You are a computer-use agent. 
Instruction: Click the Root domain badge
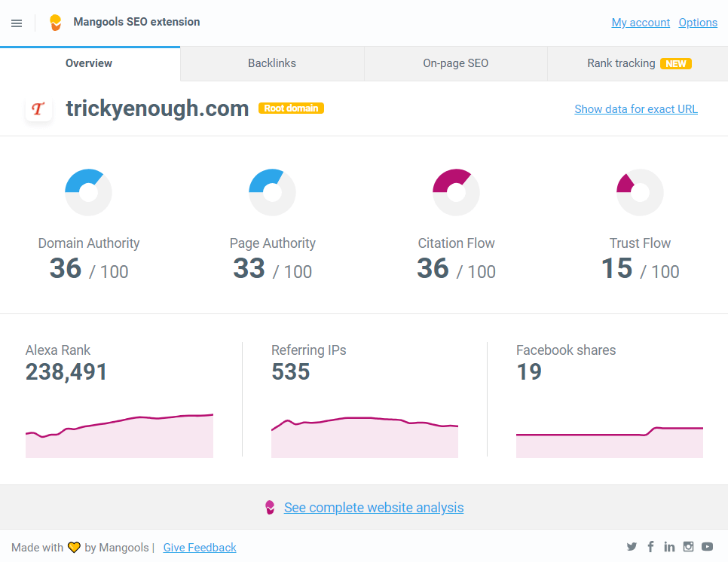point(291,108)
